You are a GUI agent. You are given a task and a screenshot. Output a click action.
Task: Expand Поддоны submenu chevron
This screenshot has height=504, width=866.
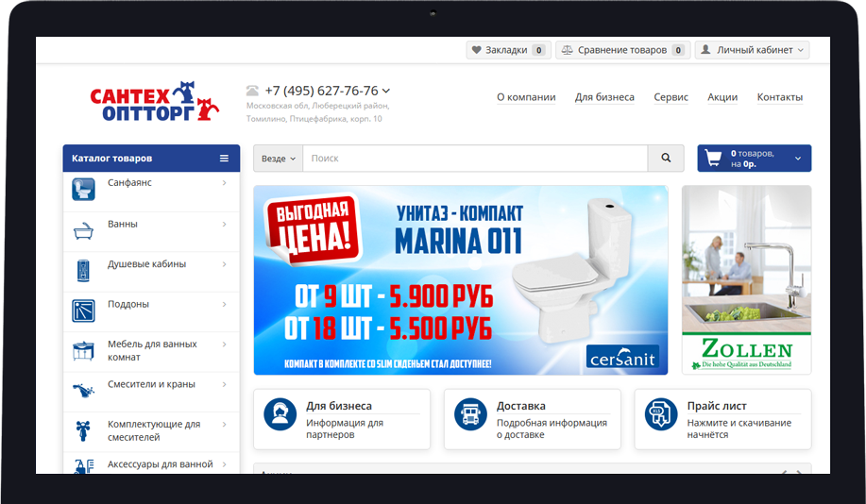[x=224, y=304]
